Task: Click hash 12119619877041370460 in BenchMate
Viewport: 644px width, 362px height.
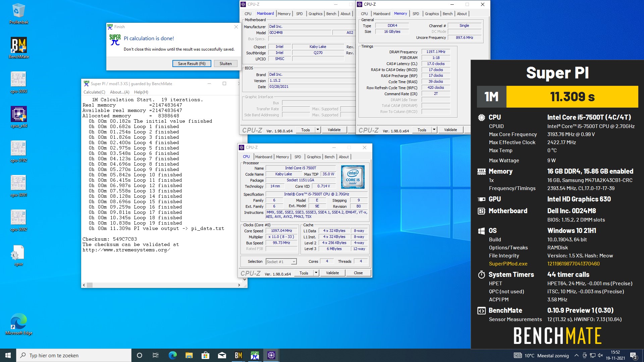Action: point(573,264)
